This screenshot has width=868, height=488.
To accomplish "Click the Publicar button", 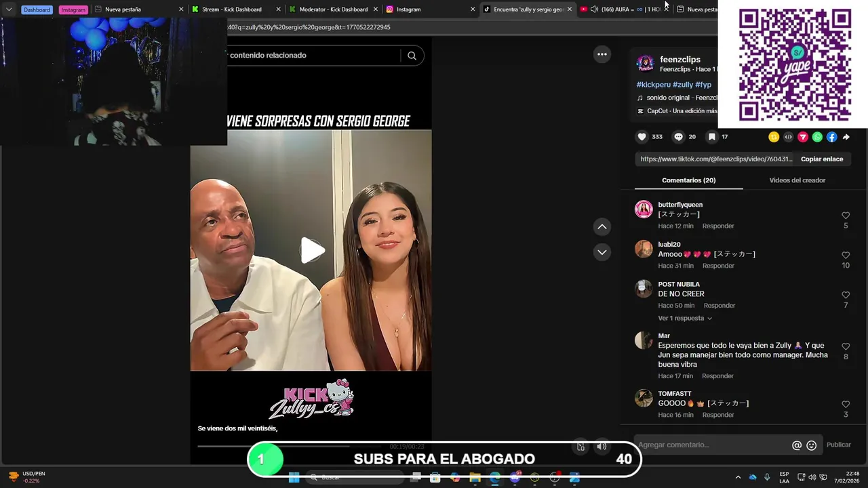I will tap(838, 445).
